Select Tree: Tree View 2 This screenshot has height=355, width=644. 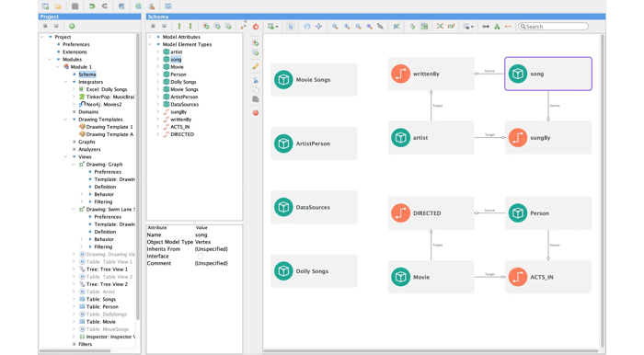[x=107, y=284]
